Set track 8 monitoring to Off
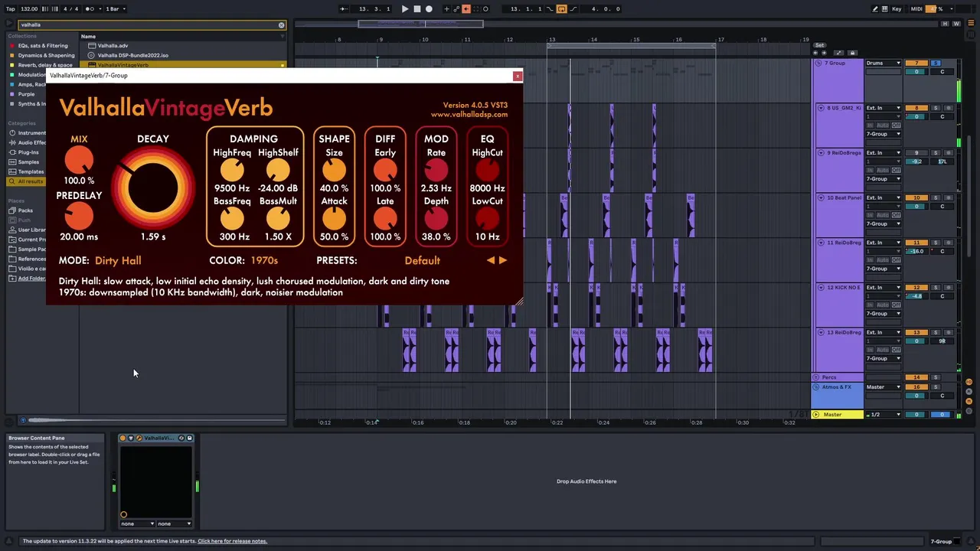 [x=897, y=126]
